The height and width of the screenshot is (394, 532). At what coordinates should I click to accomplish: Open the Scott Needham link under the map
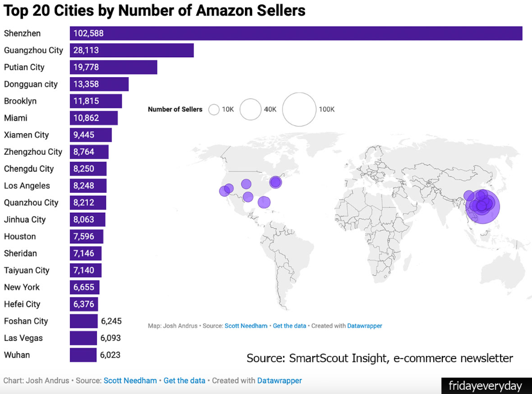coord(246,326)
